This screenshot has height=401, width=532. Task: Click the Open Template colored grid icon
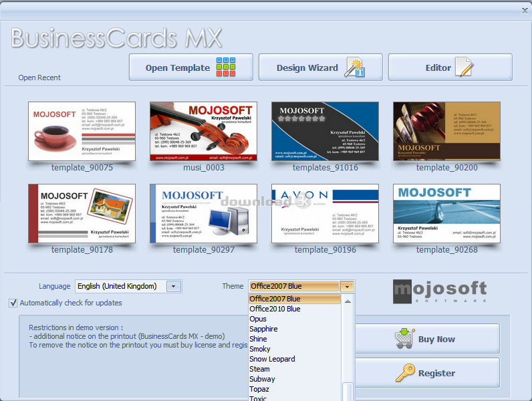pos(226,67)
